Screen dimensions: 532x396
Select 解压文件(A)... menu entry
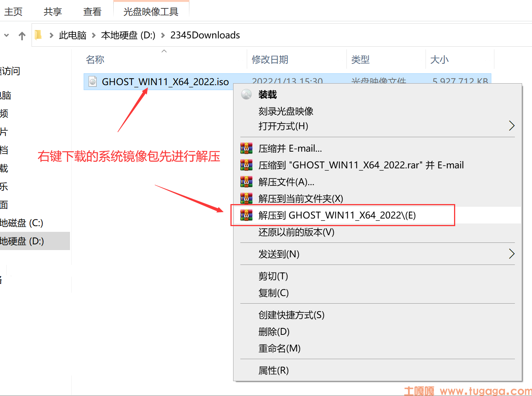click(x=286, y=182)
